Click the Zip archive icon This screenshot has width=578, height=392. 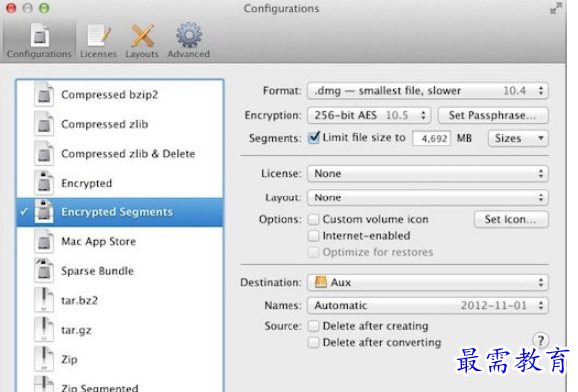point(44,359)
